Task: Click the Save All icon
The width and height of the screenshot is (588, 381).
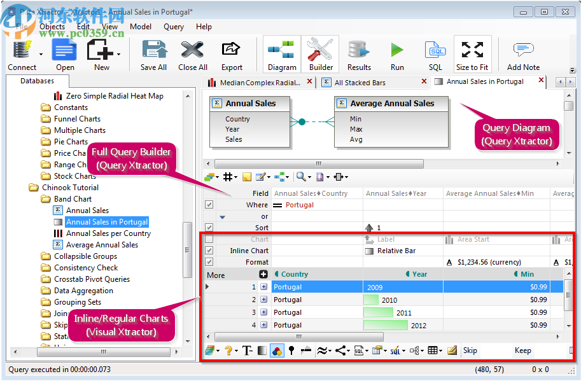Action: point(154,50)
